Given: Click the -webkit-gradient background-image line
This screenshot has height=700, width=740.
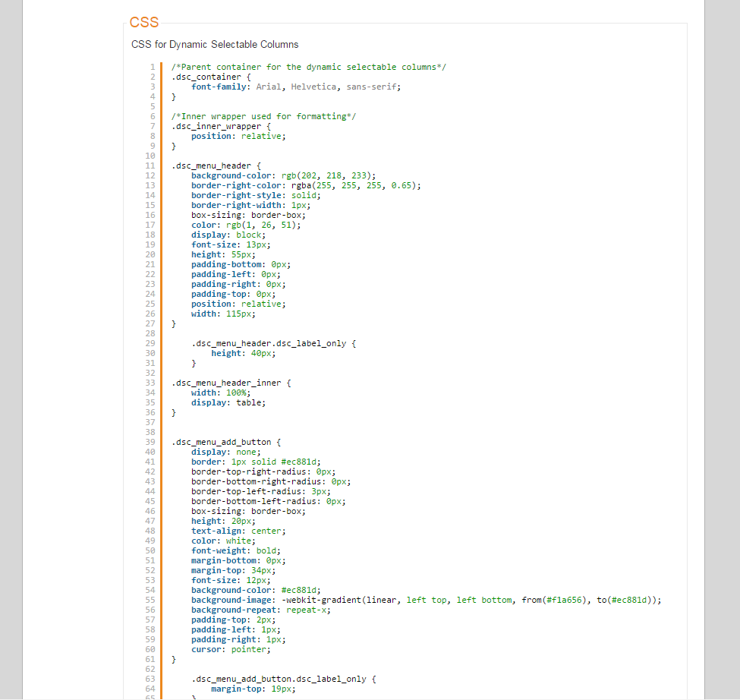Looking at the screenshot, I should 426,600.
